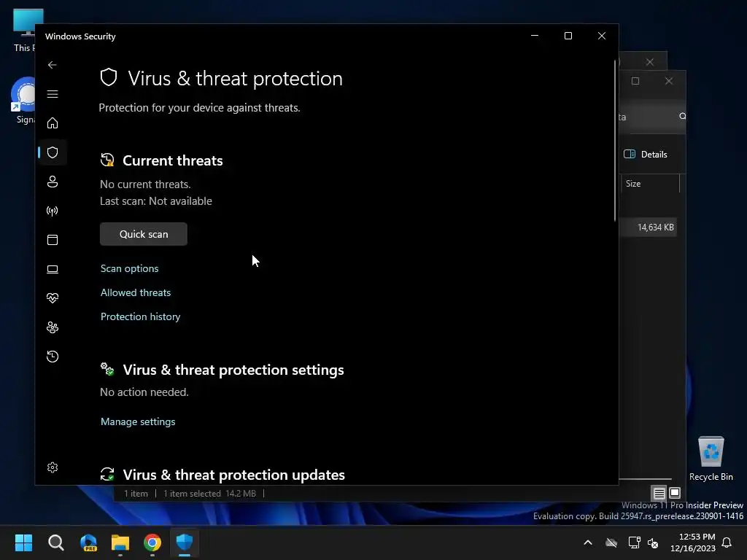Screen dimensions: 747x560
Task: Open Firewall & network protection sidebar icon
Action: [53, 211]
